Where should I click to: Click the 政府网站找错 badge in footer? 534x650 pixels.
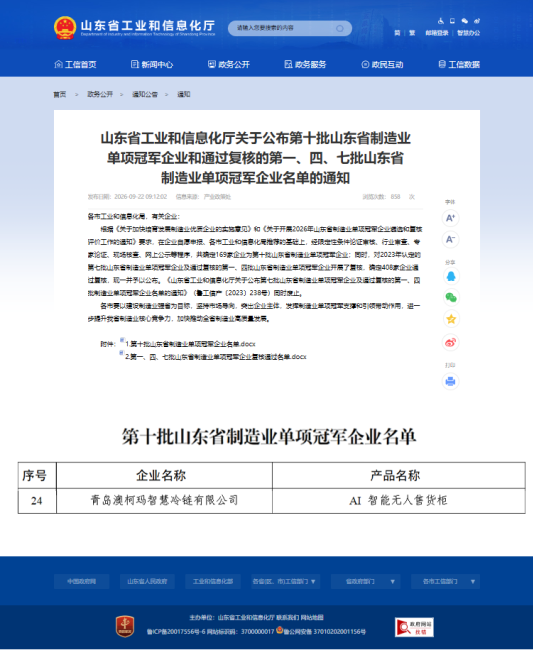(x=414, y=627)
